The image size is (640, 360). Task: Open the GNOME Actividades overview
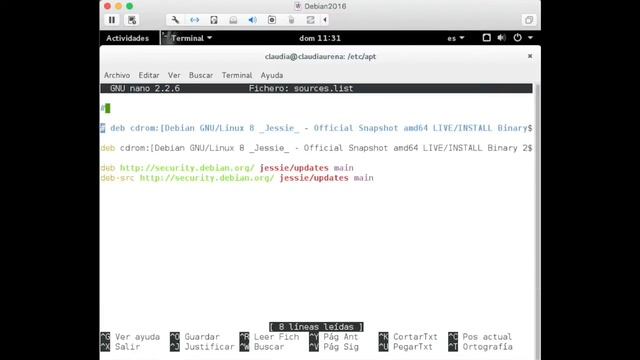click(x=127, y=38)
